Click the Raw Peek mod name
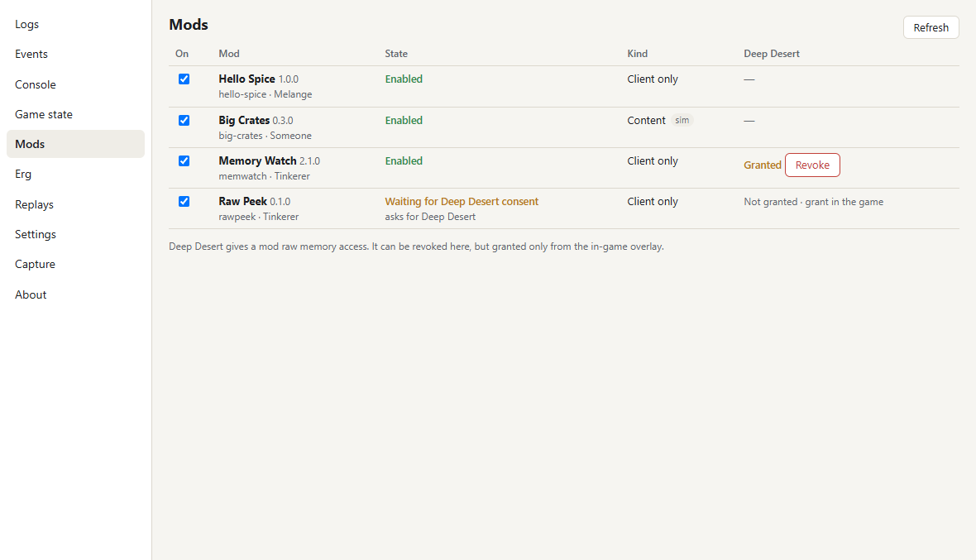The height and width of the screenshot is (560, 976). pyautogui.click(x=242, y=201)
